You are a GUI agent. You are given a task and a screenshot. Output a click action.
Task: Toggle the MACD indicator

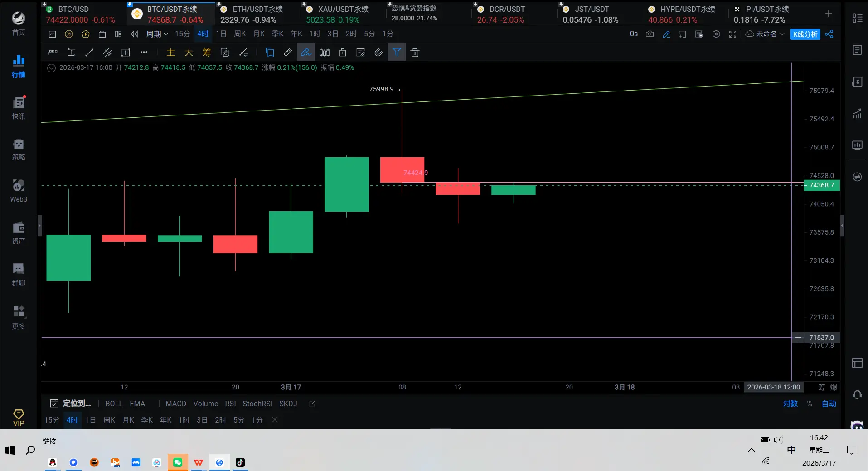tap(176, 404)
